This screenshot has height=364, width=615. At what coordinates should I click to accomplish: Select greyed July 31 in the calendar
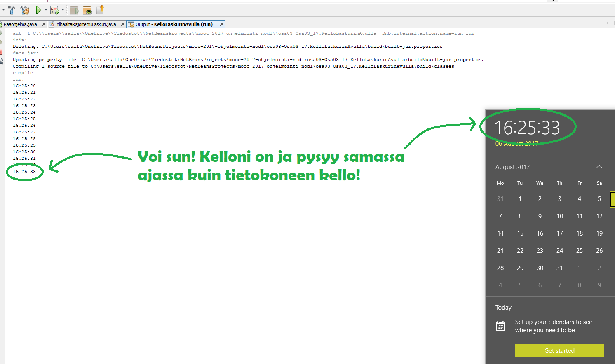[x=500, y=199]
